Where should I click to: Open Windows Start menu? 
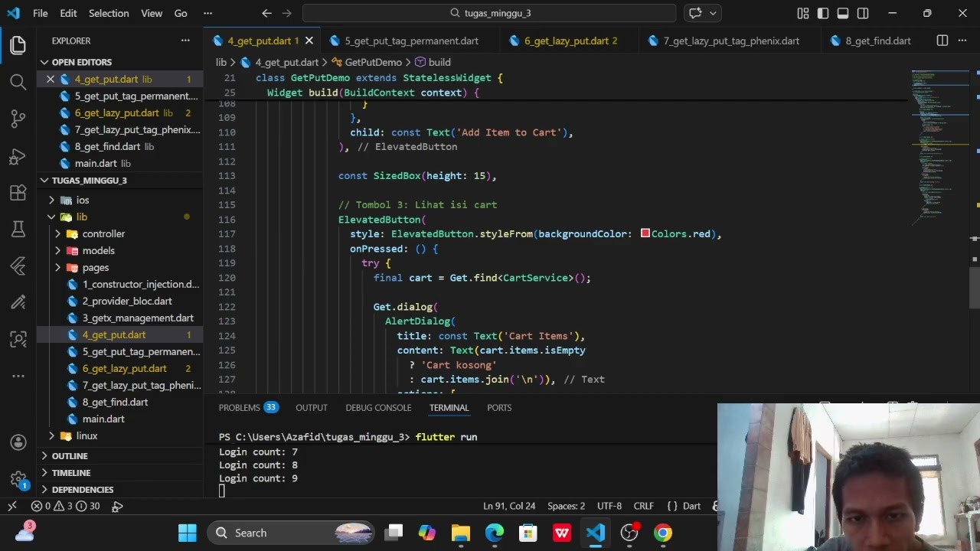pyautogui.click(x=188, y=533)
